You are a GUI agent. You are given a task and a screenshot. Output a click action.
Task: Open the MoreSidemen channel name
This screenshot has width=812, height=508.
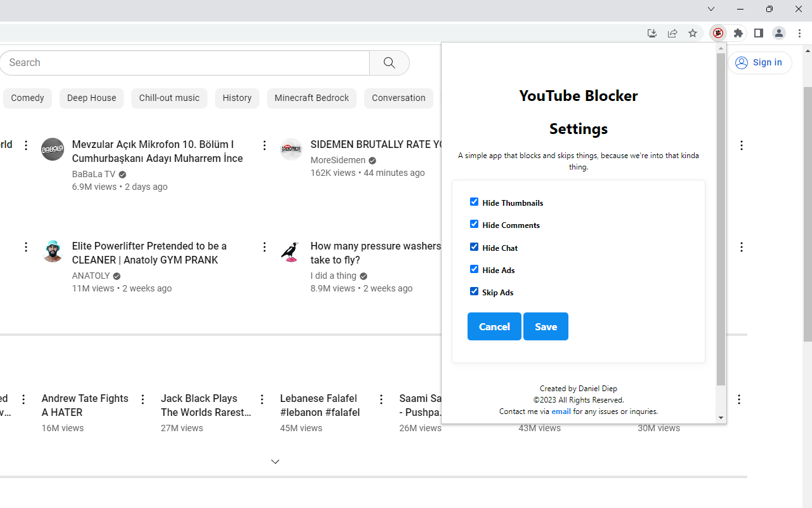click(x=338, y=160)
